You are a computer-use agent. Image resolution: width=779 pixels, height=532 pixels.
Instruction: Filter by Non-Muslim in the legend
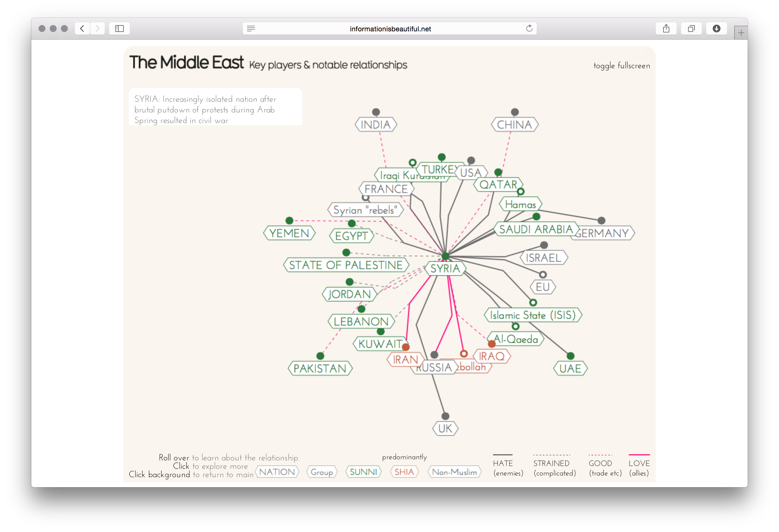(454, 472)
